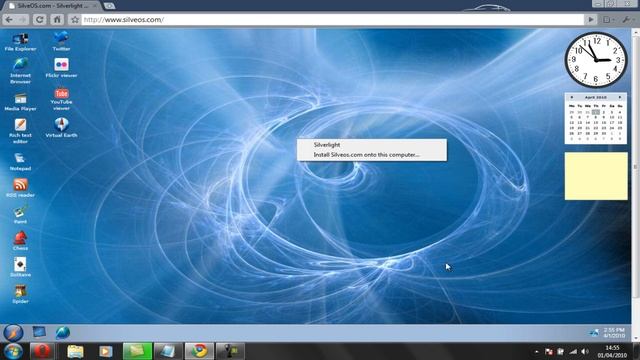The width and height of the screenshot is (640, 360).
Task: Select the SilveOS.com browser tab
Action: click(53, 6)
